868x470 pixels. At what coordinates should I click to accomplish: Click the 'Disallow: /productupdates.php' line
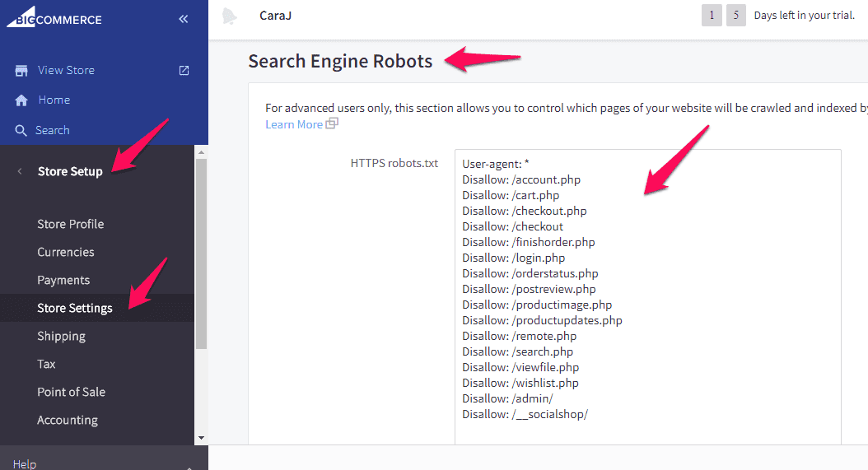[542, 320]
